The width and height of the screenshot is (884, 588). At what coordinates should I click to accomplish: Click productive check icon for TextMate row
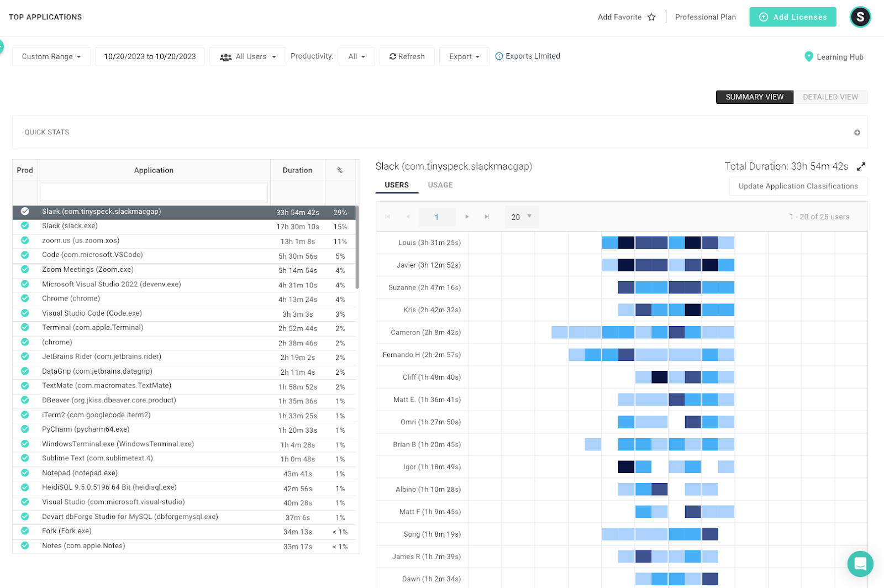(x=25, y=386)
